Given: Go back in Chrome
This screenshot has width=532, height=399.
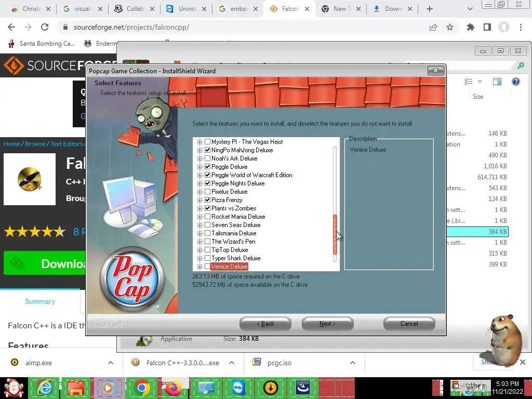Looking at the screenshot, I should pos(11,27).
